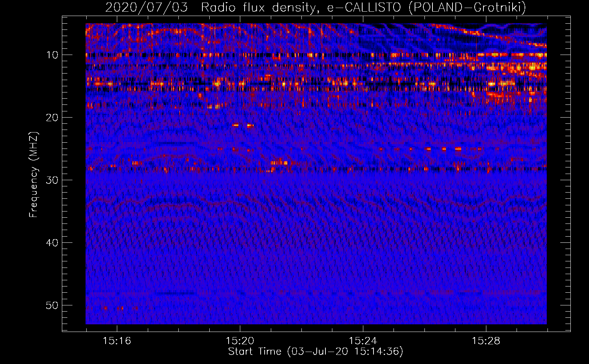Click the frequency tick label '30'
The height and width of the screenshot is (364, 589).
pyautogui.click(x=52, y=180)
